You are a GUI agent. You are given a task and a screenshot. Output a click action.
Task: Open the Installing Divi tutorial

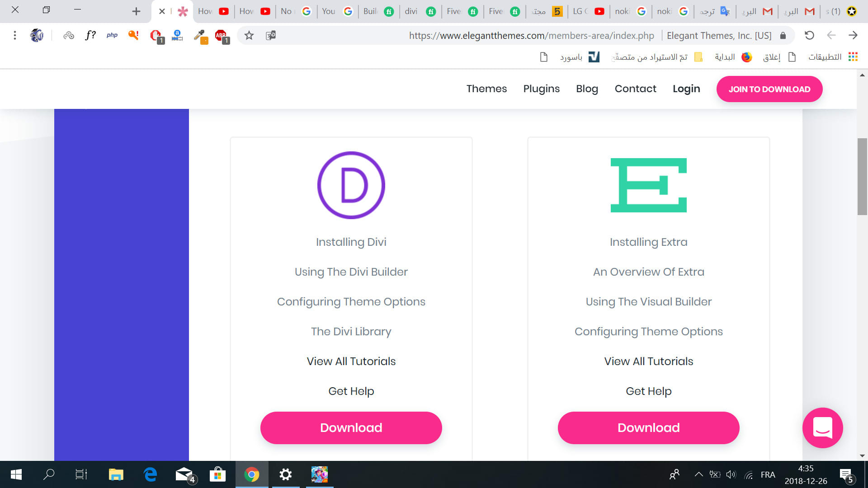(x=351, y=242)
